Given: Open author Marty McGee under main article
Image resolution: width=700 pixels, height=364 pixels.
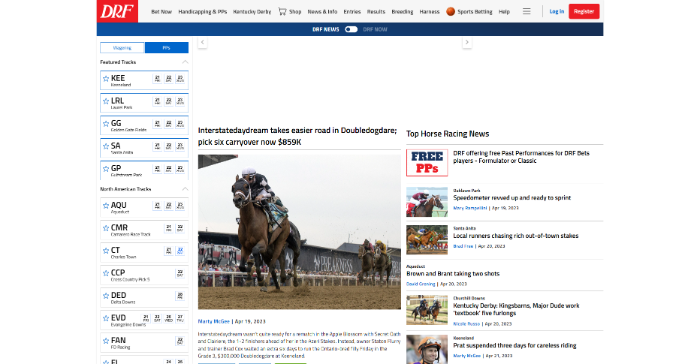Looking at the screenshot, I should 214,321.
